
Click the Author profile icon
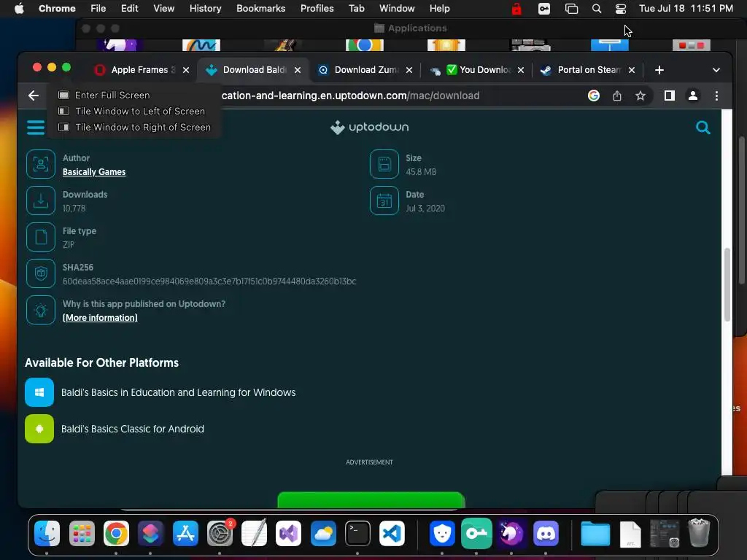coord(41,164)
